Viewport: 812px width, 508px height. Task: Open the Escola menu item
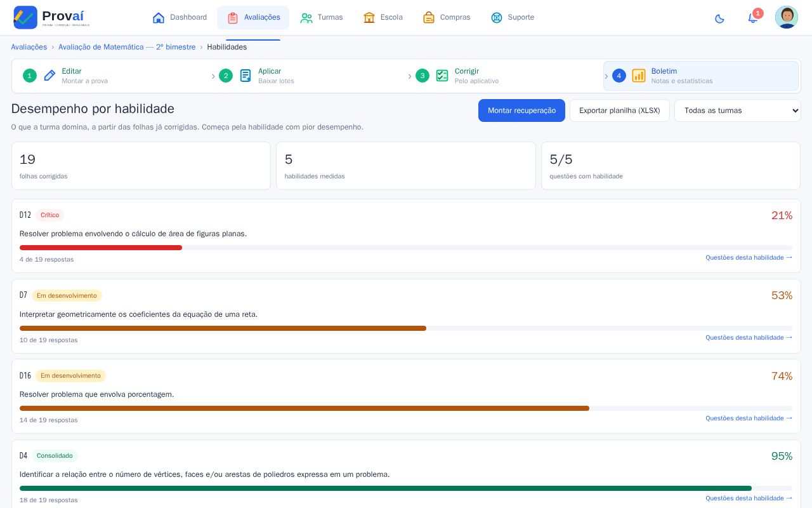(383, 18)
